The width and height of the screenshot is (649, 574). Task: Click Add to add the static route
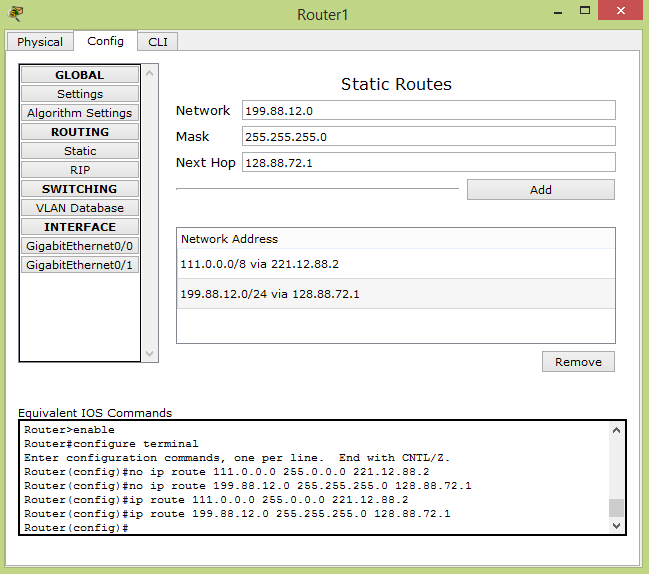(x=541, y=190)
